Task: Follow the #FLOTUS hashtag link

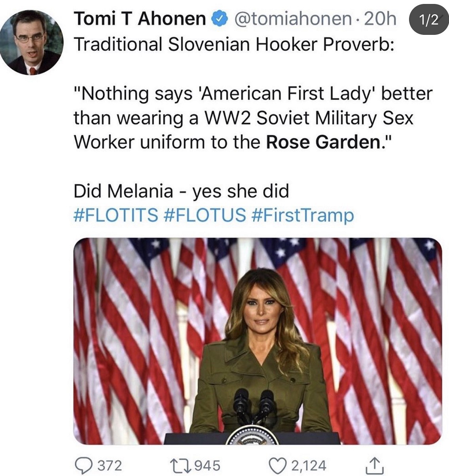Action: point(204,215)
